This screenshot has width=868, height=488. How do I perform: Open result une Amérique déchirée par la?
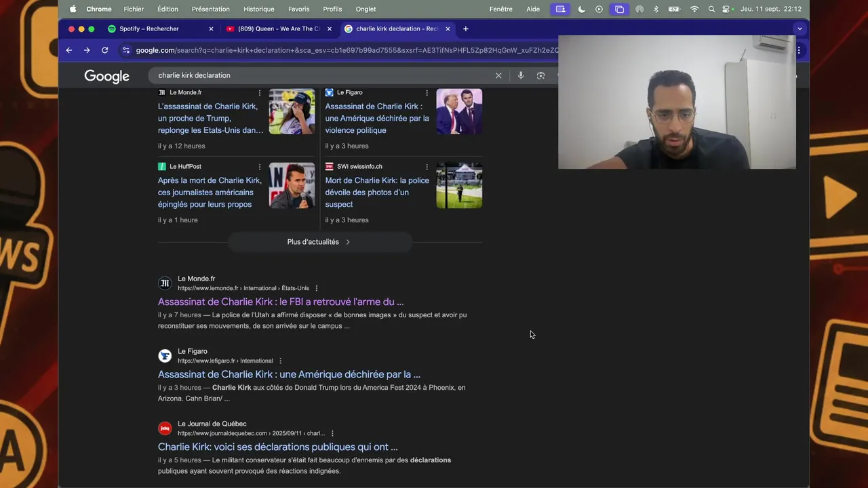click(x=289, y=374)
